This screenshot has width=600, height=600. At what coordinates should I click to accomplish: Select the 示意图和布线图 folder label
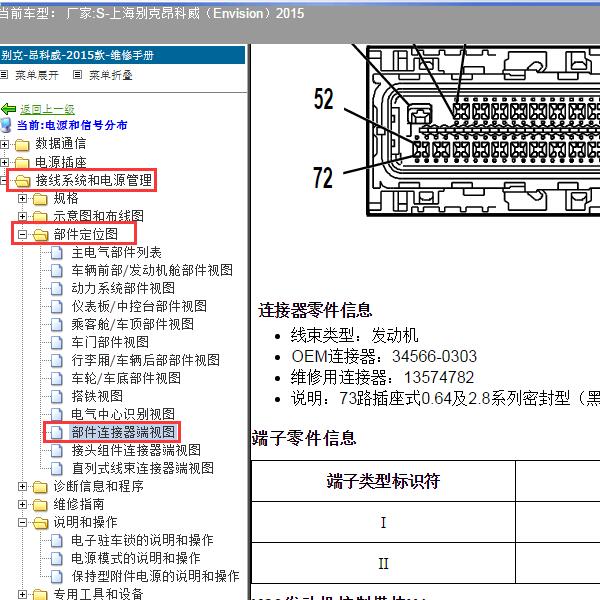click(98, 217)
